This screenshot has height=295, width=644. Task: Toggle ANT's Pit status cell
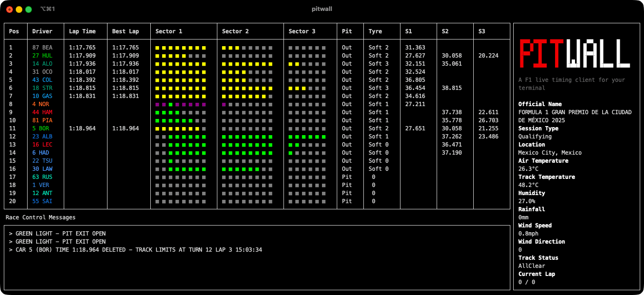tap(347, 193)
